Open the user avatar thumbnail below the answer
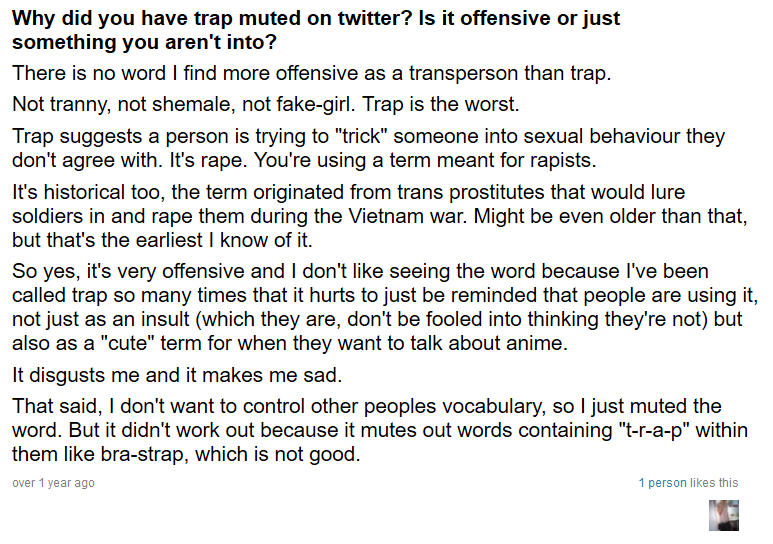773x544 pixels. (724, 515)
